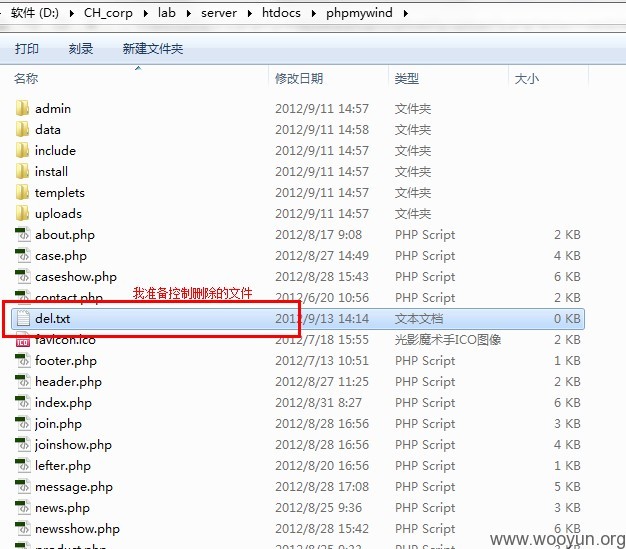
Task: Select the uploads folder icon
Action: 22,214
